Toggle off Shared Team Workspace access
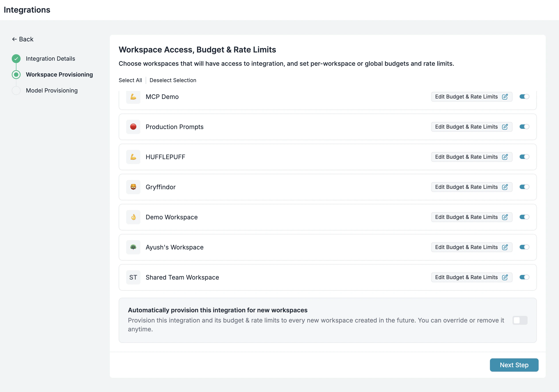This screenshot has height=392, width=559. click(x=524, y=277)
